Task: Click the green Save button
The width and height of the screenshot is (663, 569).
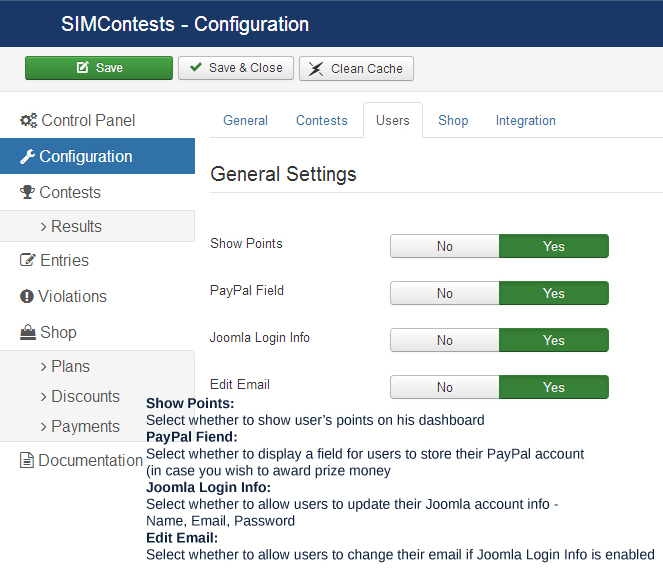Action: [99, 68]
